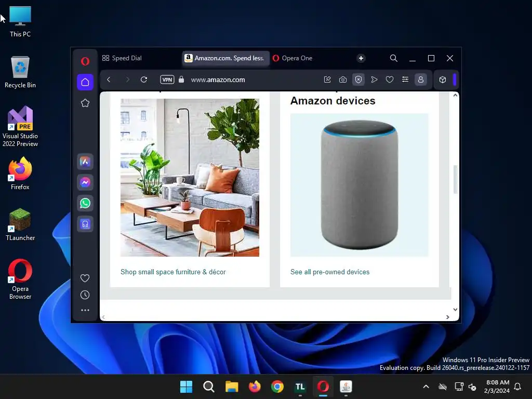Click the See all pre-owned devices link
This screenshot has height=399, width=532.
point(330,272)
